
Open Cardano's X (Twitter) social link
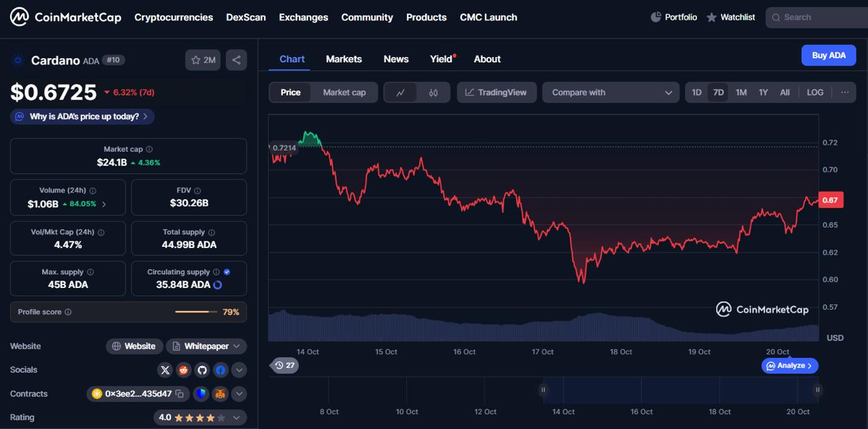click(x=165, y=370)
